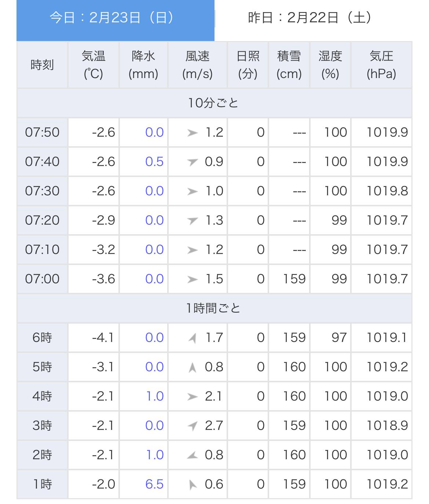Click the 降水 (mm) column header
Screen dimensions: 429x504
tap(143, 65)
